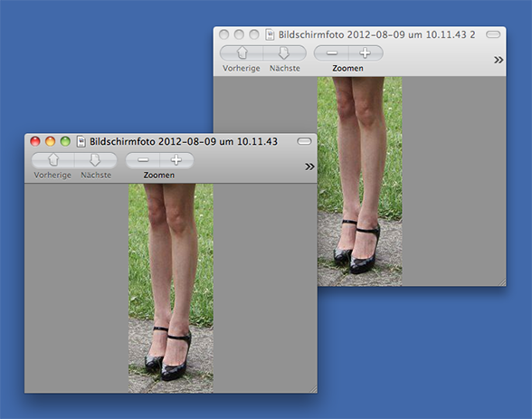Zoom out with minus in front window
The width and height of the screenshot is (532, 419).
[x=143, y=160]
